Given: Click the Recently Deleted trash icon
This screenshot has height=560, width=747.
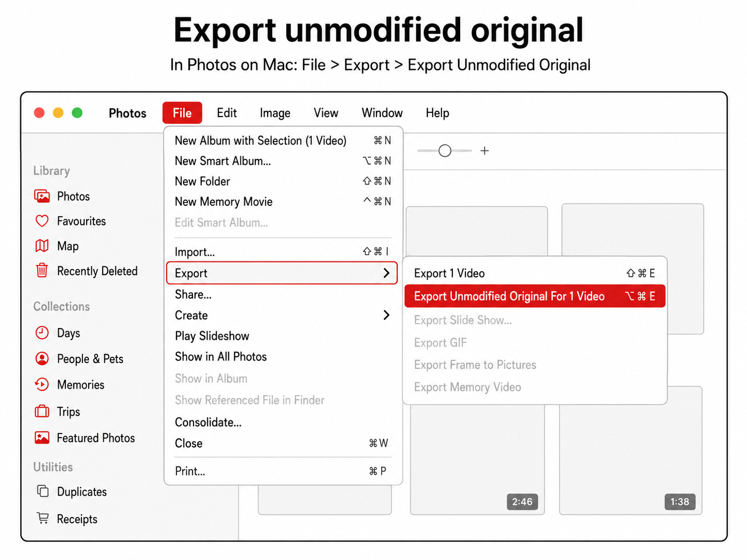Looking at the screenshot, I should tap(42, 270).
